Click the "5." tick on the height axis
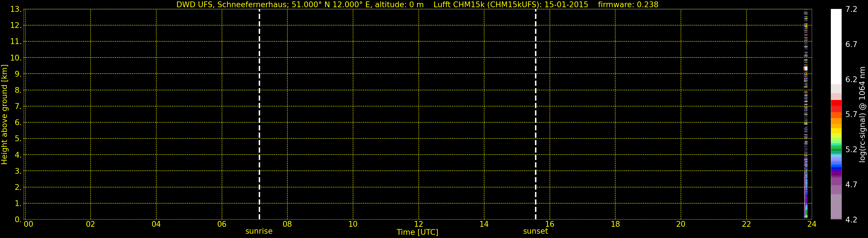This screenshot has width=868, height=238. (18, 139)
